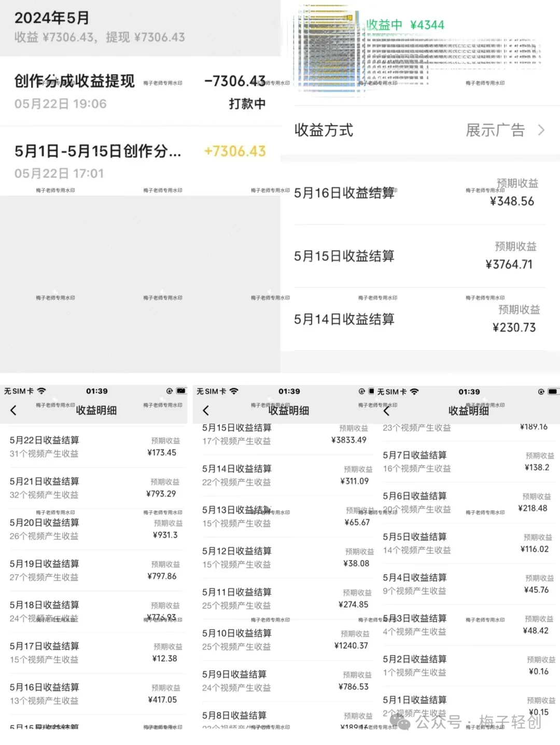Open the chevron next to 展示广告

coord(541,130)
